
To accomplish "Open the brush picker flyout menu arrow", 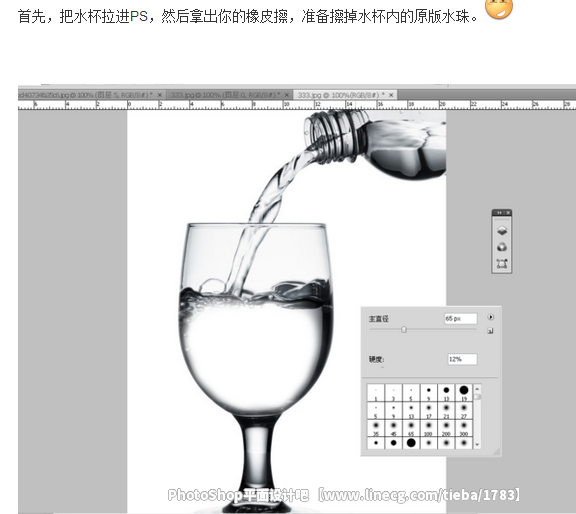I will click(490, 317).
